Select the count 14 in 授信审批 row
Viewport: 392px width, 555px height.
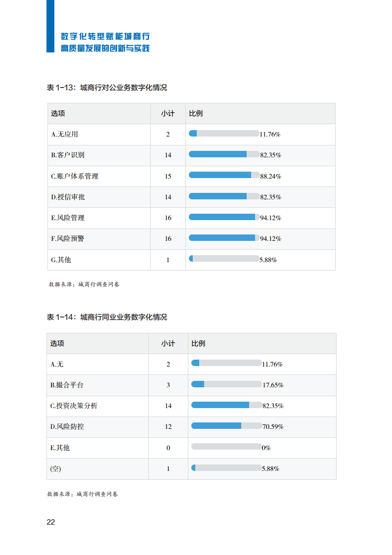pos(168,197)
